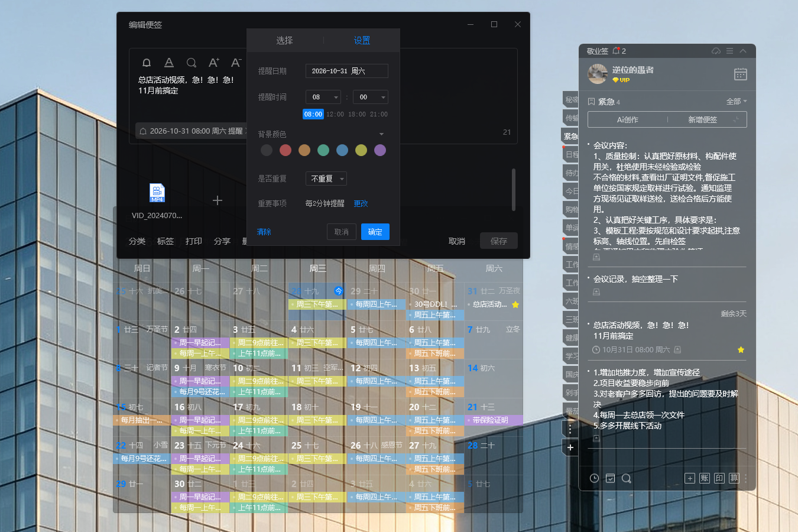The height and width of the screenshot is (532, 798).
Task: Click the 保存 button in the editor
Action: pyautogui.click(x=498, y=241)
